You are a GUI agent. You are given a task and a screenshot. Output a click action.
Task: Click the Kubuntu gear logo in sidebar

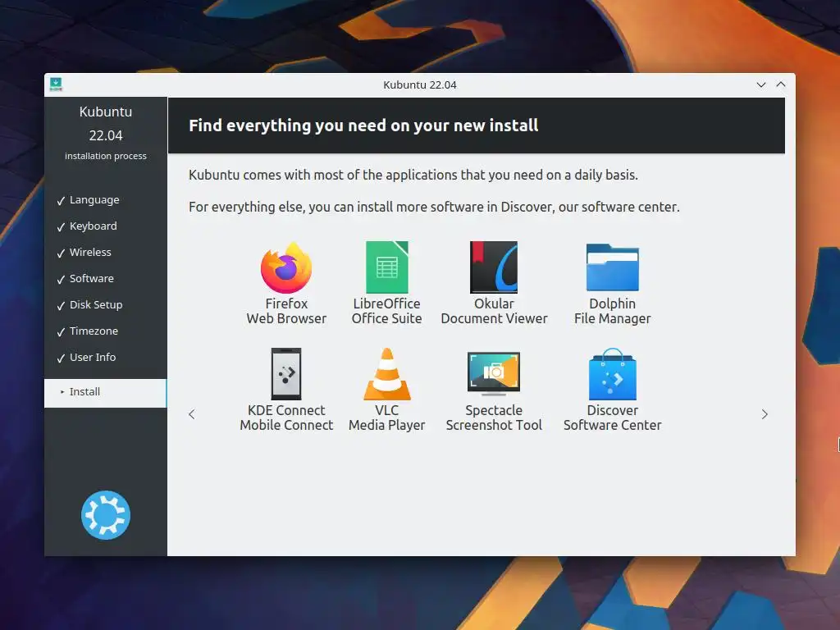[106, 515]
